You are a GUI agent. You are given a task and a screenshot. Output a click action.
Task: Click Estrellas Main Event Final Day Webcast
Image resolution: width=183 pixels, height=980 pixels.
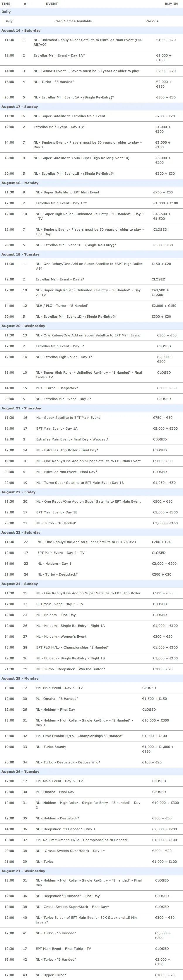coord(72,439)
